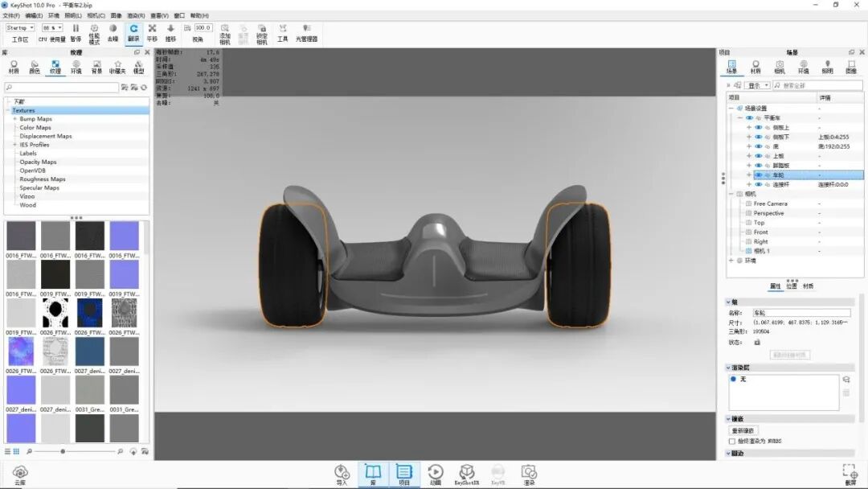This screenshot has width=868, height=489.
Task: Open the Animation (动画) timeline button
Action: pyautogui.click(x=435, y=475)
